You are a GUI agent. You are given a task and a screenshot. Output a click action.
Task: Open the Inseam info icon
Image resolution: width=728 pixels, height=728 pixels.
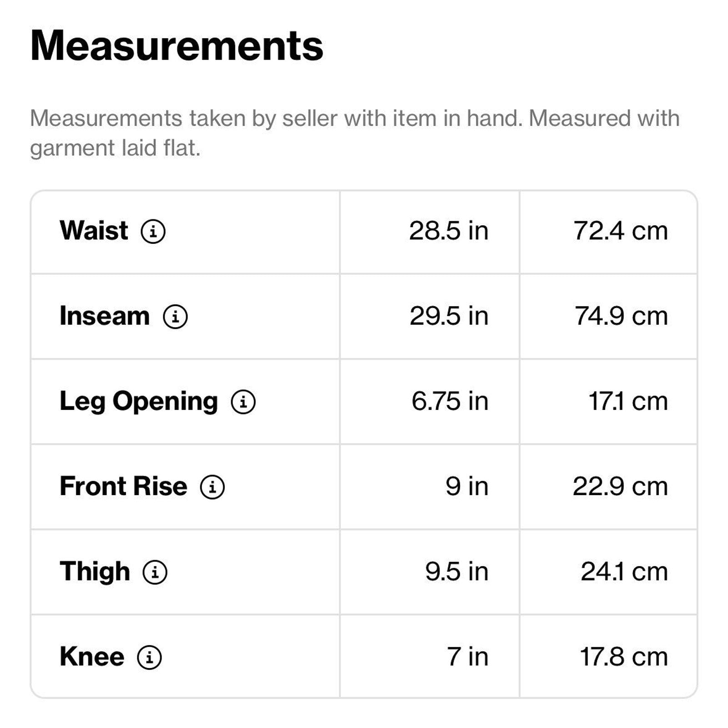coord(175,316)
